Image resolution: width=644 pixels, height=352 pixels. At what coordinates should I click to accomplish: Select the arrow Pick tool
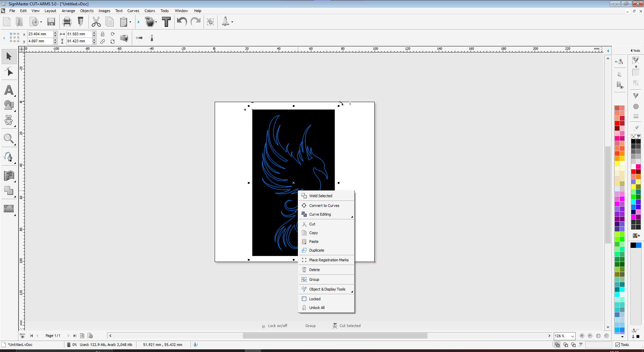click(x=9, y=56)
